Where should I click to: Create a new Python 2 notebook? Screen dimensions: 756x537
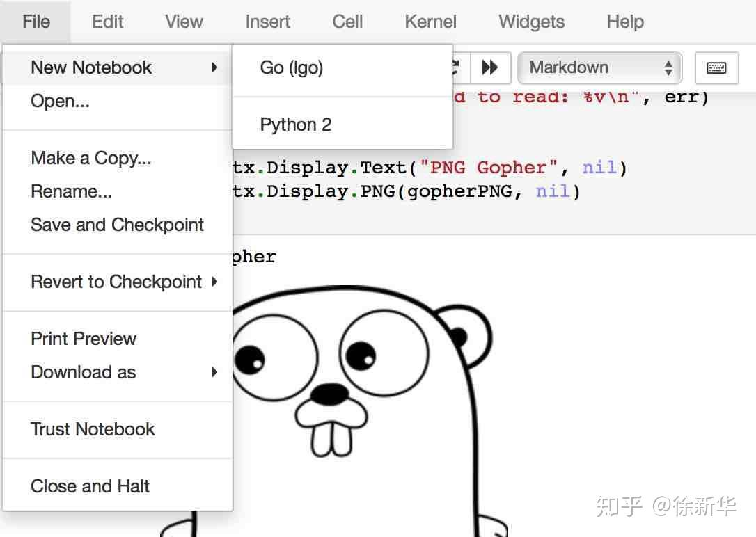(x=295, y=124)
